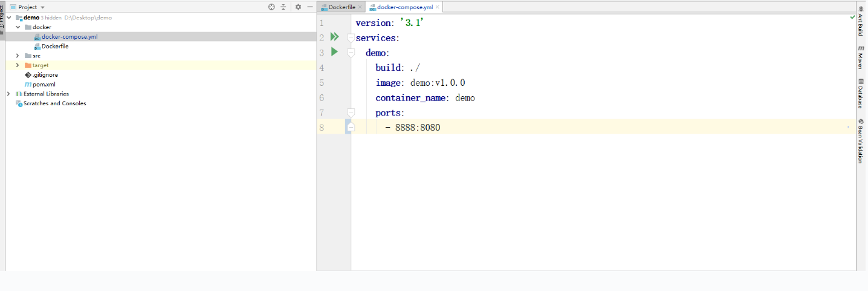Click the container_name key text

click(410, 97)
